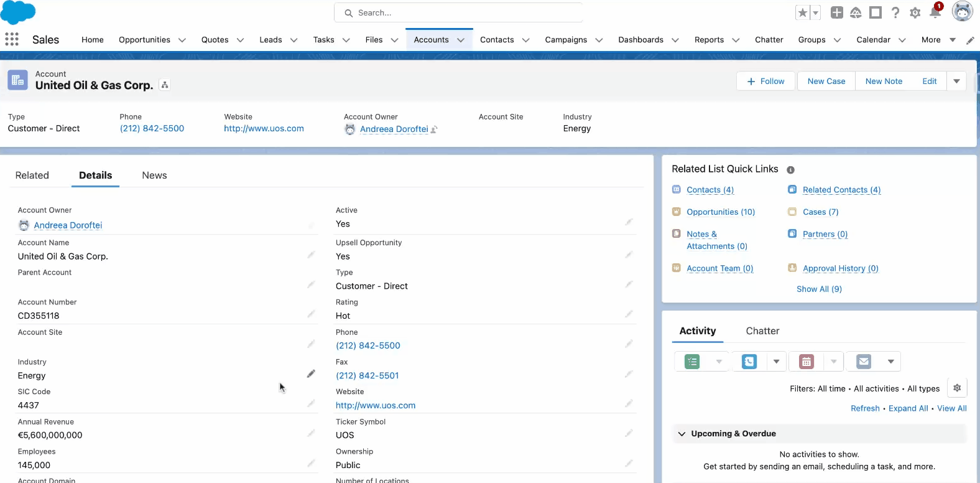
Task: Open the Chatter navigation tab
Action: coord(769,40)
